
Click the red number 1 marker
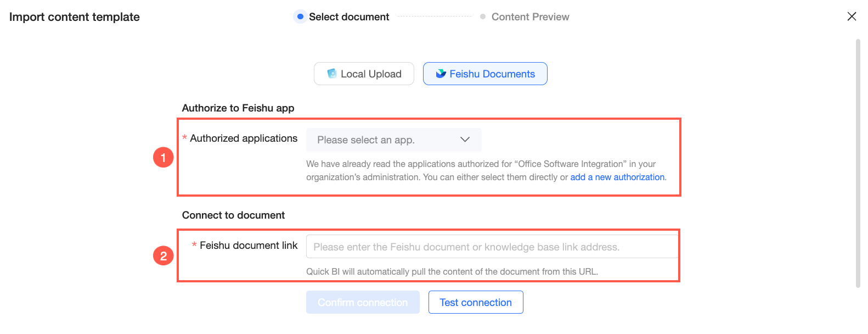tap(163, 158)
